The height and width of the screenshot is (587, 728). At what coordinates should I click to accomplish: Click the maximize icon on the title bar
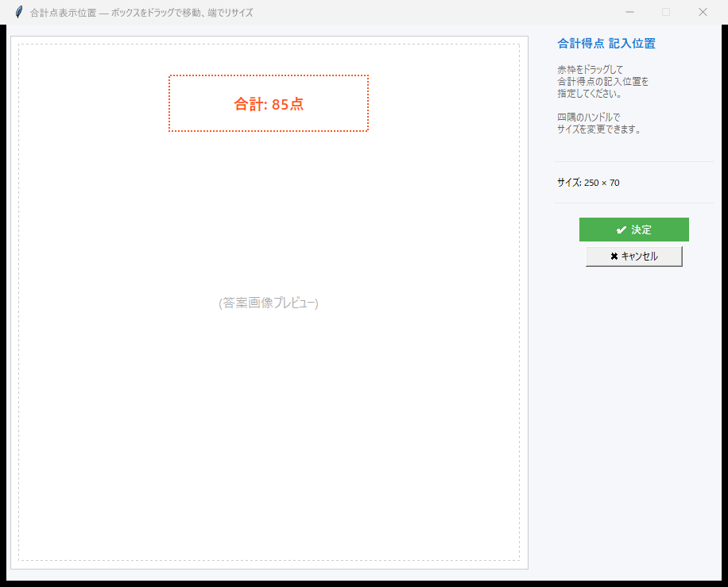pyautogui.click(x=665, y=12)
